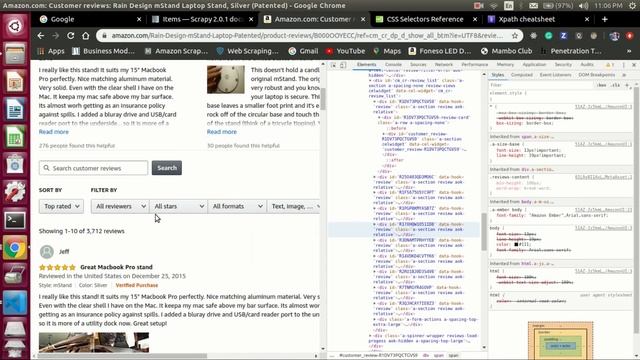Show more bookmarks with the double chevron

click(x=629, y=51)
